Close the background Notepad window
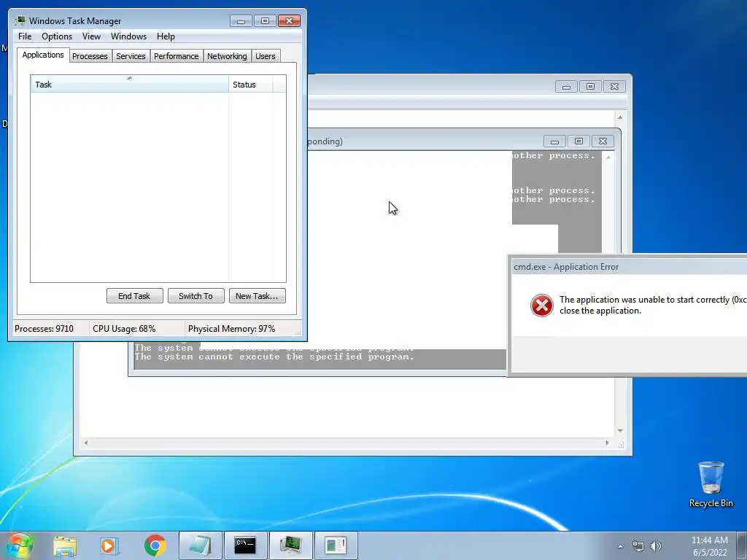Screen dimensions: 747x560 [x=614, y=87]
